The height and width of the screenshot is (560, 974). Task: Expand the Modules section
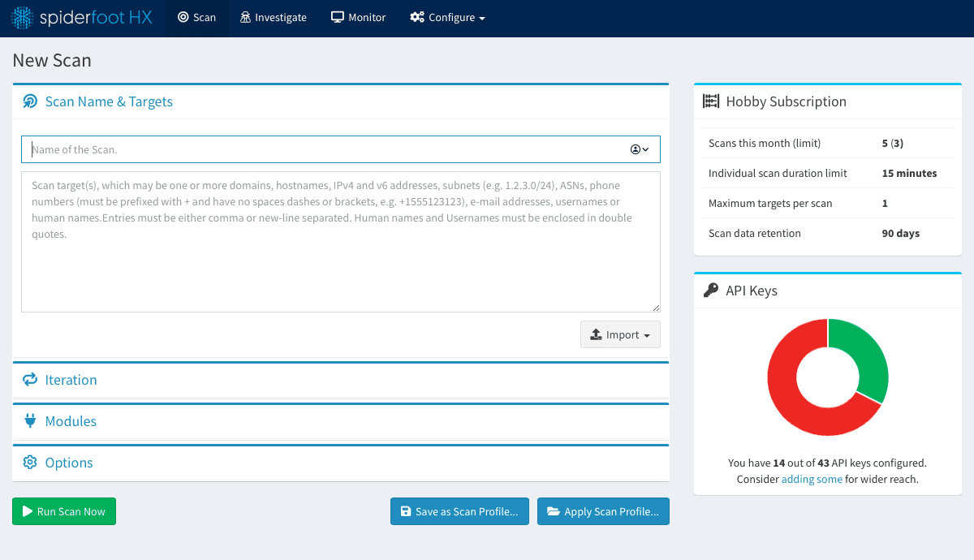tap(71, 421)
